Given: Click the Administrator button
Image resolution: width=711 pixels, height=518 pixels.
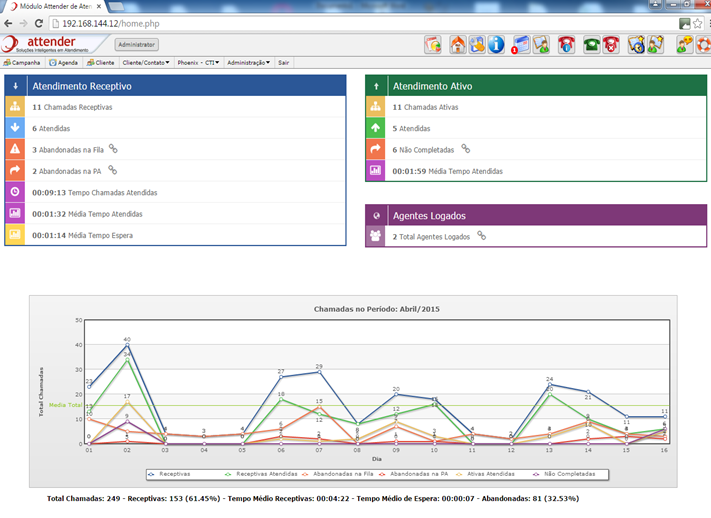Looking at the screenshot, I should click(136, 44).
